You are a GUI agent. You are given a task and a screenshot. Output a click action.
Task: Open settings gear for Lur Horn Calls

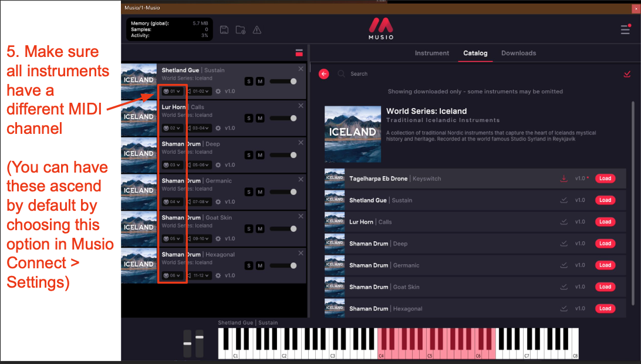pos(218,128)
